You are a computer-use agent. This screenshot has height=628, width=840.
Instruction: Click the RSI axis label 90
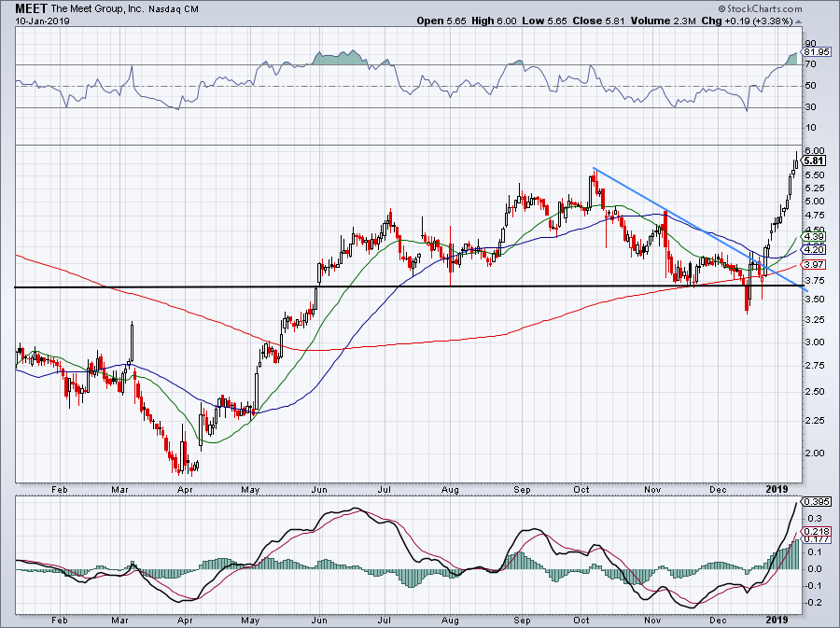(x=811, y=43)
